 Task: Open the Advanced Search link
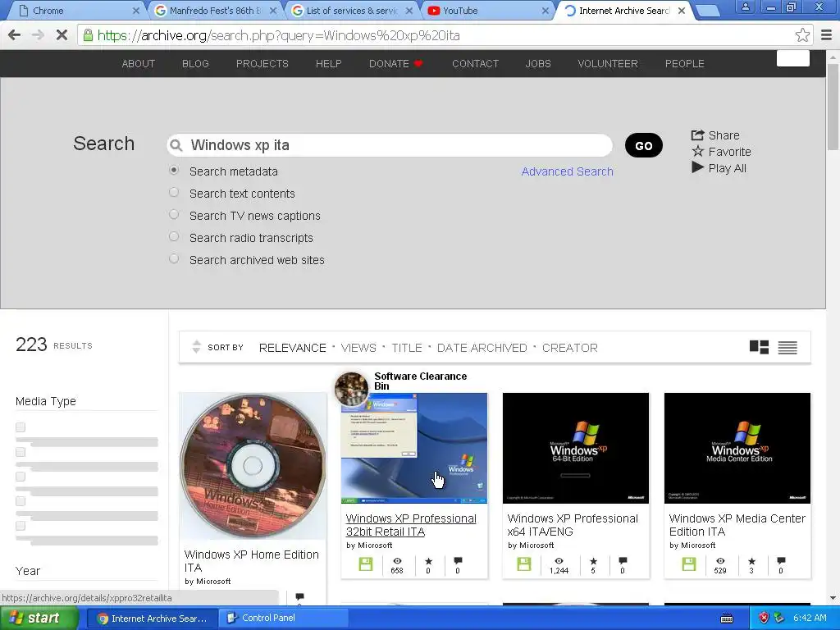567,171
